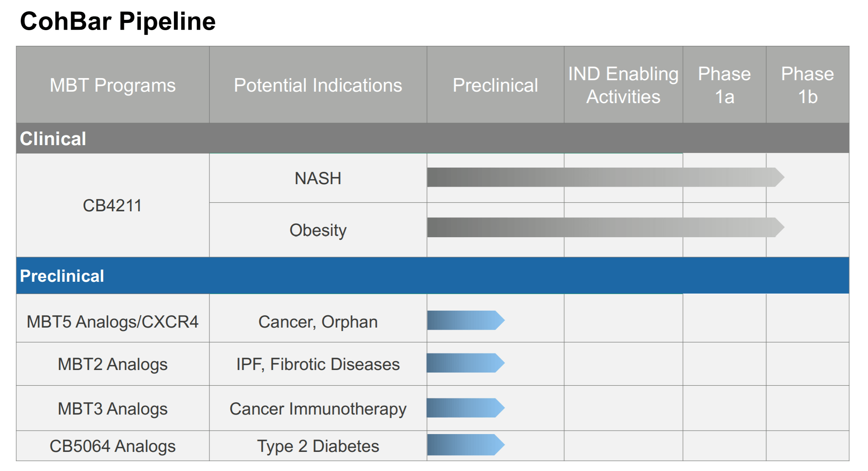Screen dimensions: 868x471
Task: Click the MBT3 Analogs blue progress arrow
Action: click(466, 408)
